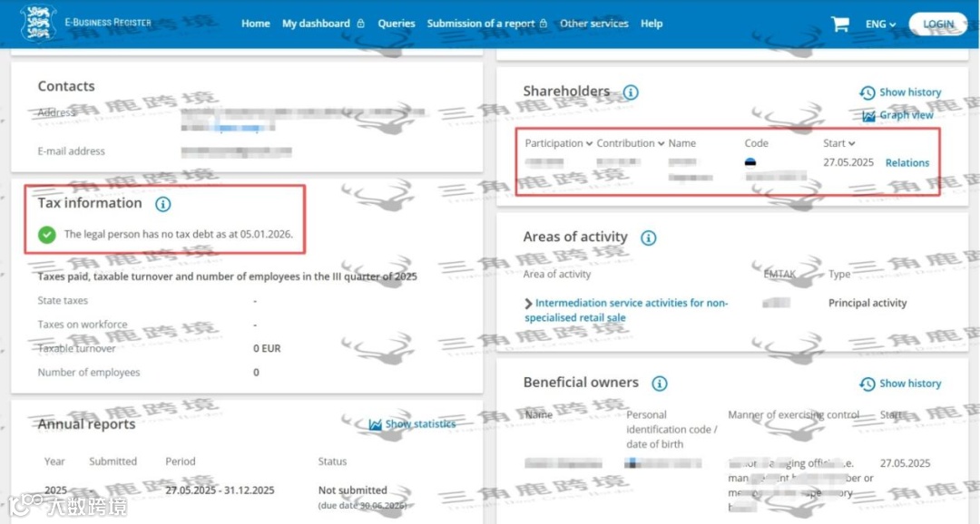Sort shareholders by Start column
This screenshot has height=524, width=980.
838,143
